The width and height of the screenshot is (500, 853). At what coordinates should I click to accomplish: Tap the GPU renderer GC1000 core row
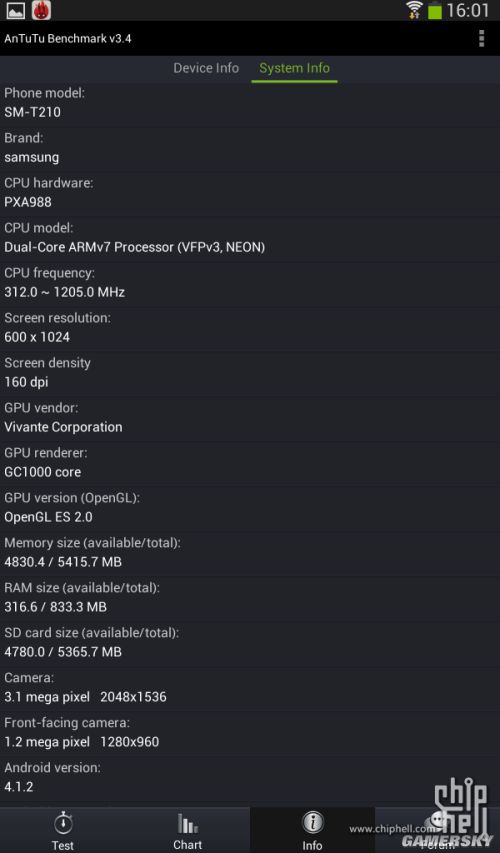coord(250,462)
